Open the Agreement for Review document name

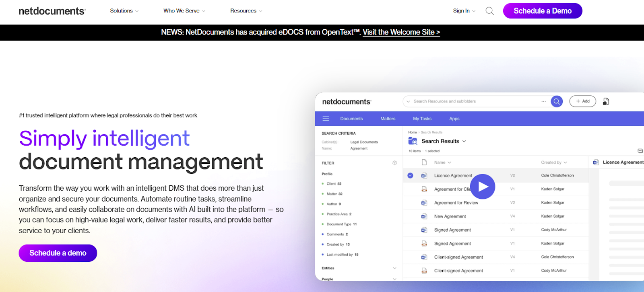point(456,203)
